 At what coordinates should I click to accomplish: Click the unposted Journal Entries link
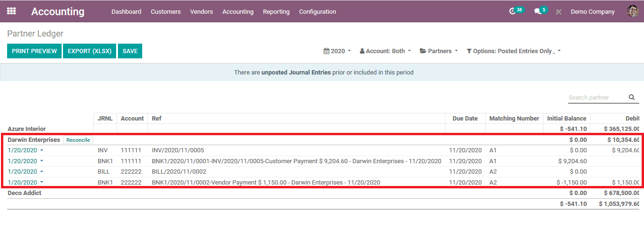(x=296, y=73)
